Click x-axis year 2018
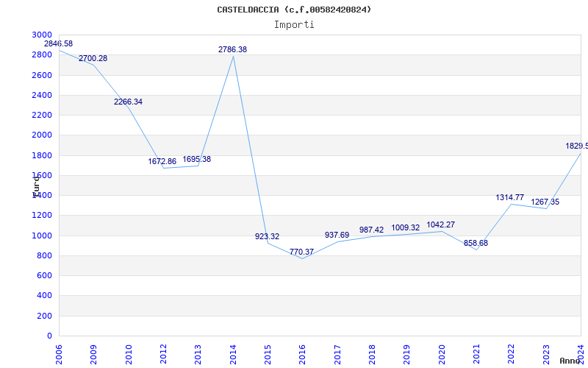 point(372,355)
